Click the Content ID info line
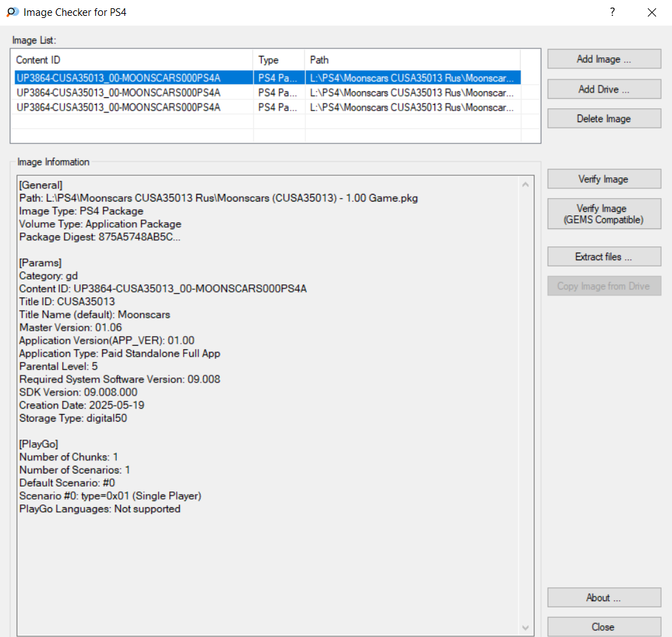This screenshot has height=637, width=672. (163, 288)
